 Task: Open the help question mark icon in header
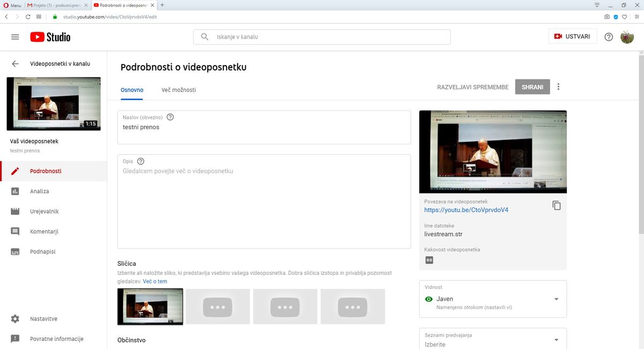coord(609,37)
